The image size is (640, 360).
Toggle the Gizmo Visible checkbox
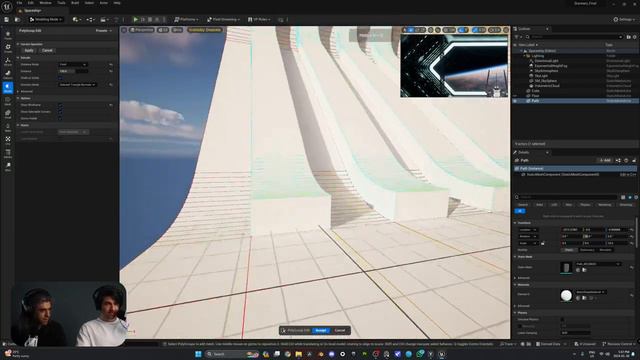pos(60,118)
